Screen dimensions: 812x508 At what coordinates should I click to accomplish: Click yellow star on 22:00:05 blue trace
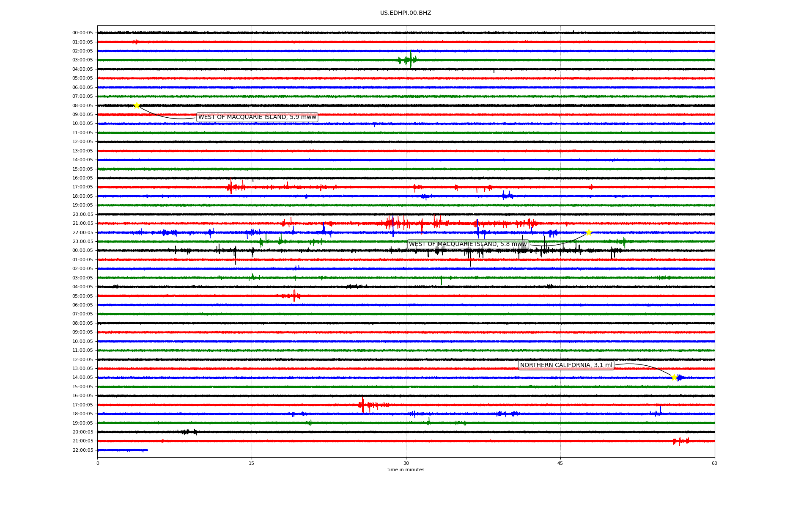[588, 232]
